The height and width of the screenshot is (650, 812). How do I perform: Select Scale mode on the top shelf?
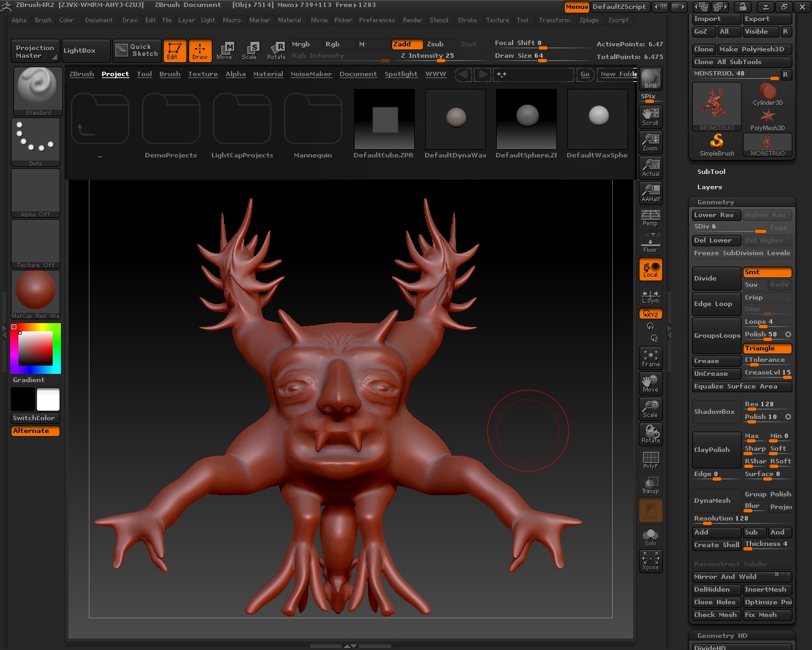[250, 50]
